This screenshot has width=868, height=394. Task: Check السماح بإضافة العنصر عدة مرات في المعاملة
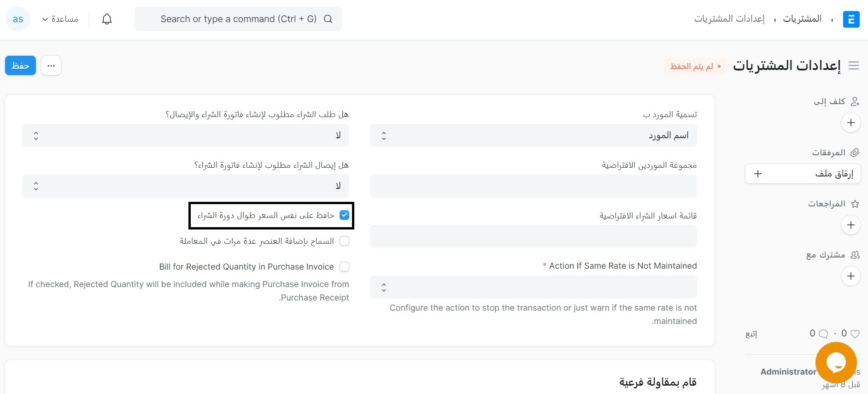[344, 241]
